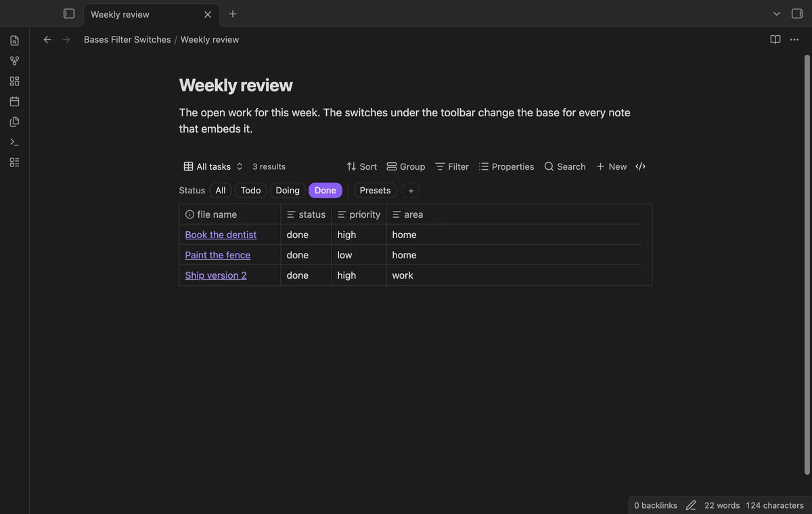Select the Weekly review tab
Viewport: 812px width, 514px height.
tap(151, 14)
